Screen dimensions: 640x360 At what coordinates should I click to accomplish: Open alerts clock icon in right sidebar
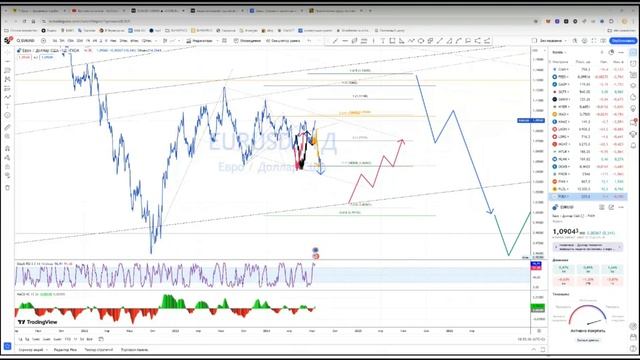633,64
